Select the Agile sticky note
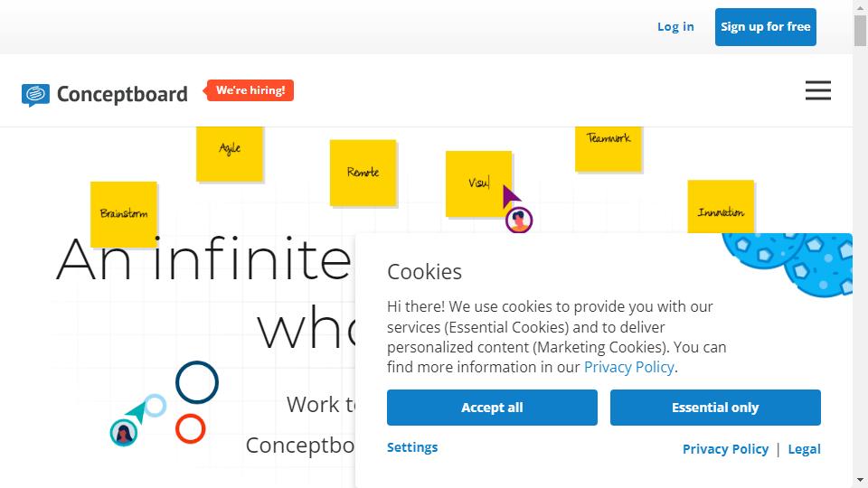 pos(230,154)
